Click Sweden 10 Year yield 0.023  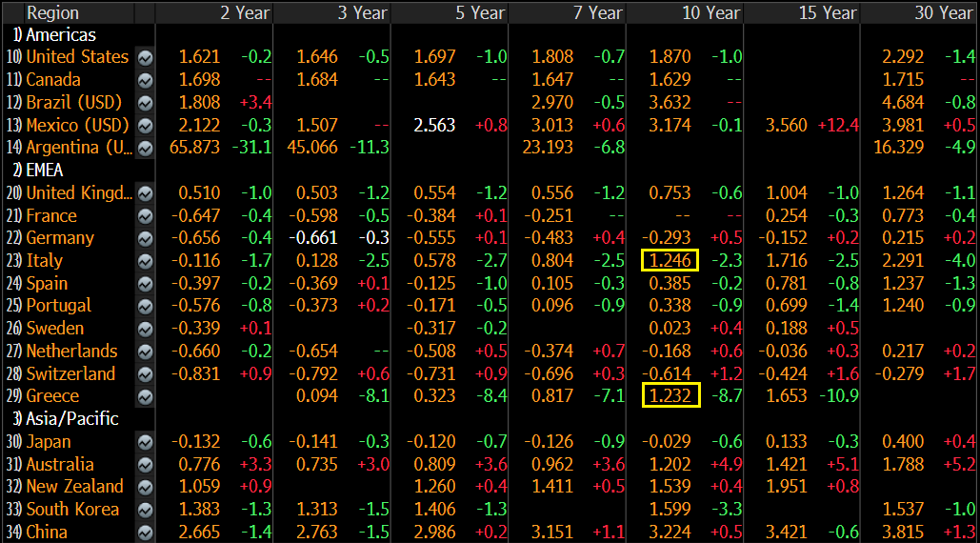[670, 329]
